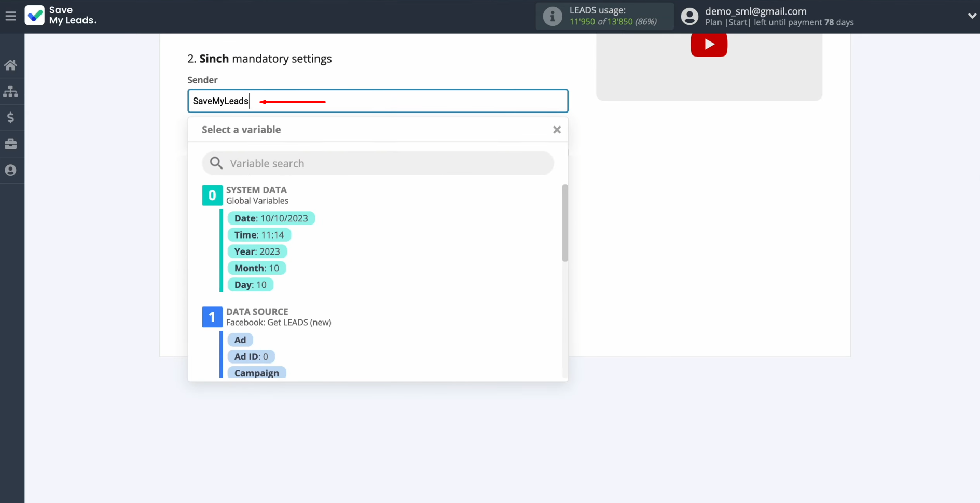Image resolution: width=980 pixels, height=503 pixels.
Task: Play the YouTube tutorial video
Action: point(709,45)
